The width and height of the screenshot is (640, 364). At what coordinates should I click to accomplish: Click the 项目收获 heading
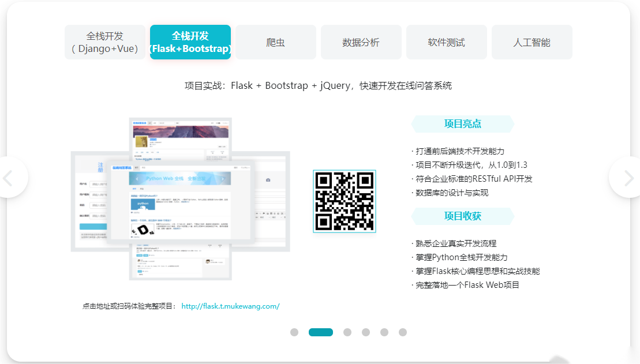pos(462,216)
